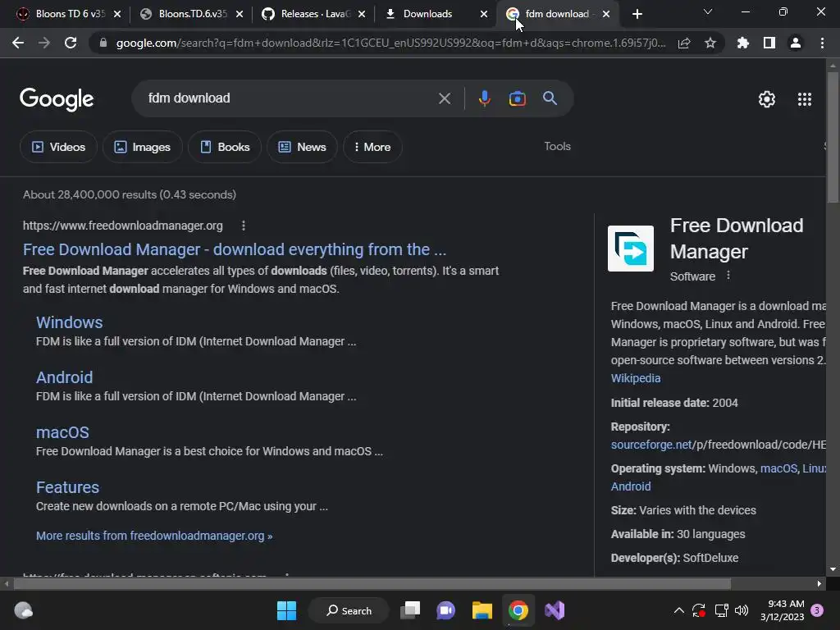Open the Chrome extensions puzzle icon
The height and width of the screenshot is (630, 840).
point(743,43)
